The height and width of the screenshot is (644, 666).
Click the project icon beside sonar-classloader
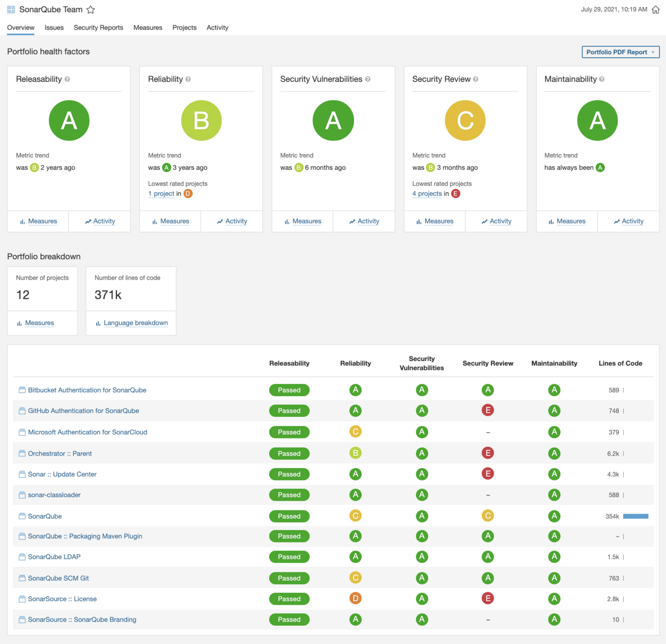pyautogui.click(x=22, y=495)
